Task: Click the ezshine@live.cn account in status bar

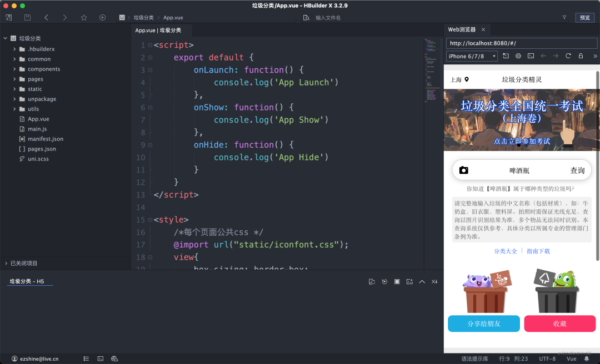Action: point(35,358)
